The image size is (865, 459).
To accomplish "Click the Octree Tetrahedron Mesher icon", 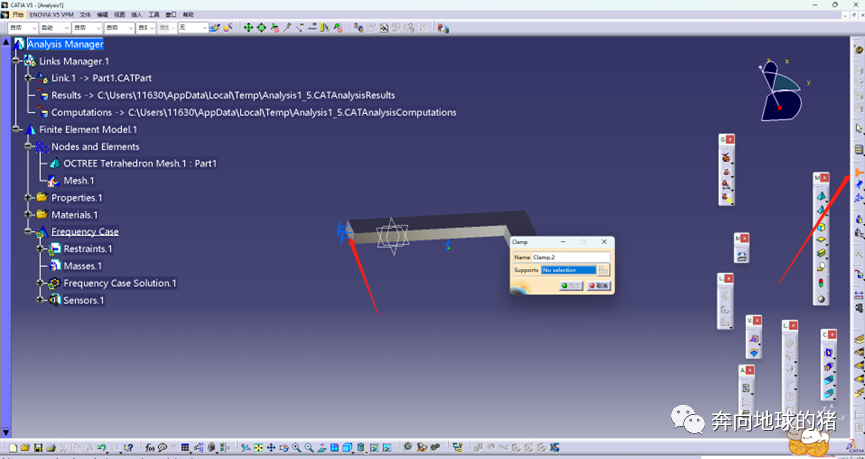I will coord(821,196).
